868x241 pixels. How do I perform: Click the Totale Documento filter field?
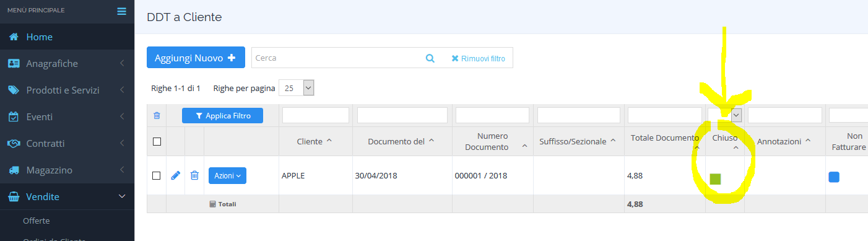665,115
